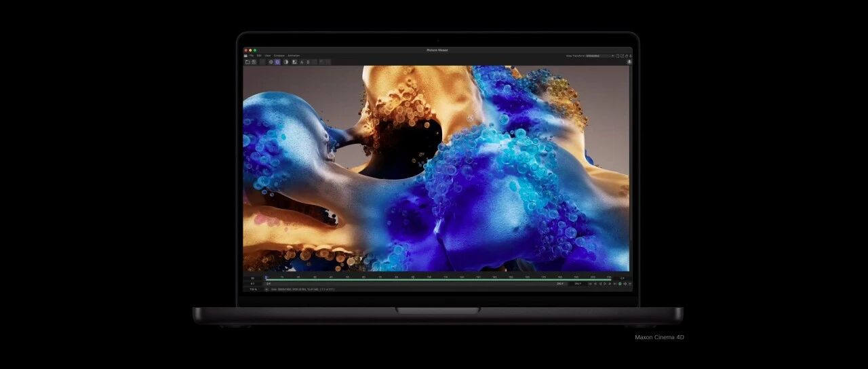This screenshot has height=369, width=868.
Task: Click the pop-out arrow icon at top right
Action: point(622,56)
